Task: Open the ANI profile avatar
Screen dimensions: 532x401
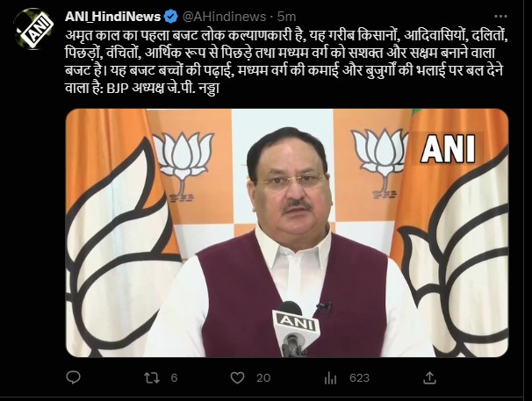Action: 33,28
